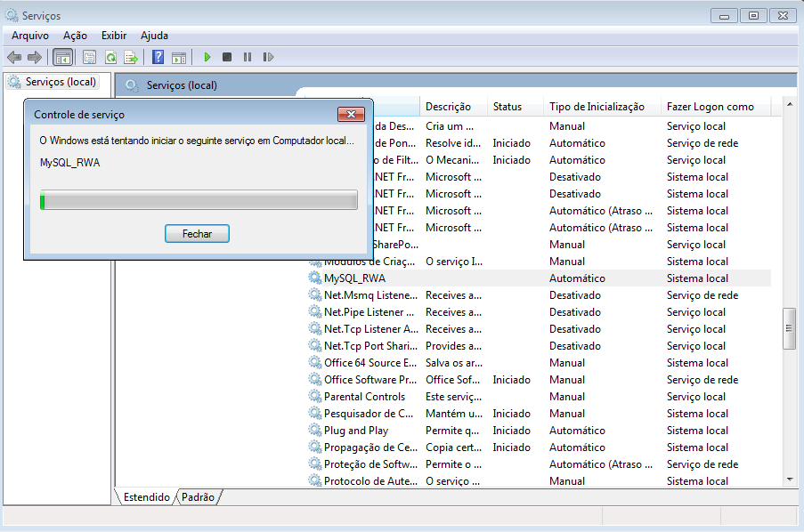Click gear icon of Parental Controls row
The image size is (804, 532).
(x=314, y=396)
